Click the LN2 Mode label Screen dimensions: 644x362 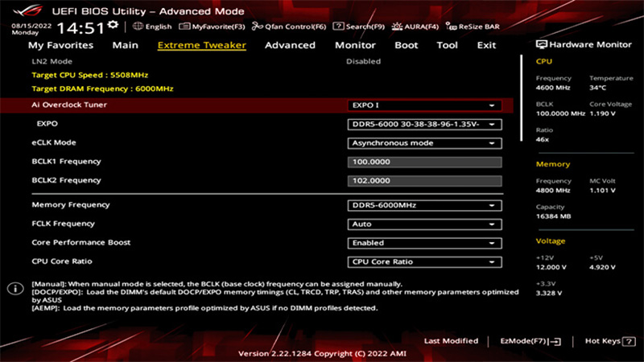click(52, 62)
